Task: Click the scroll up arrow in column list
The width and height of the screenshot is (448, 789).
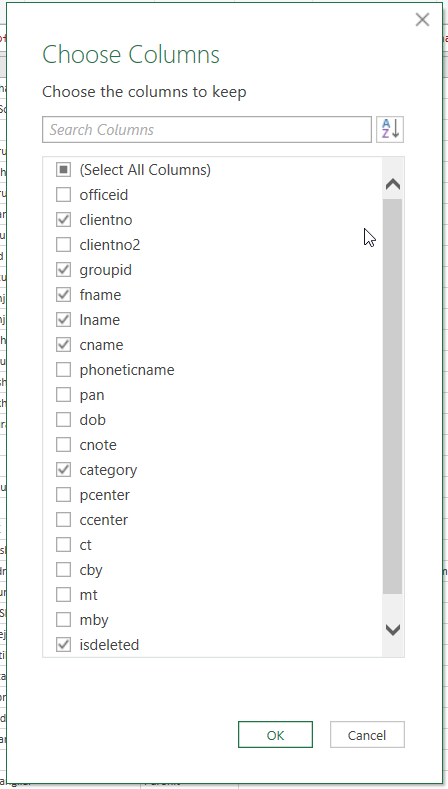Action: (393, 184)
